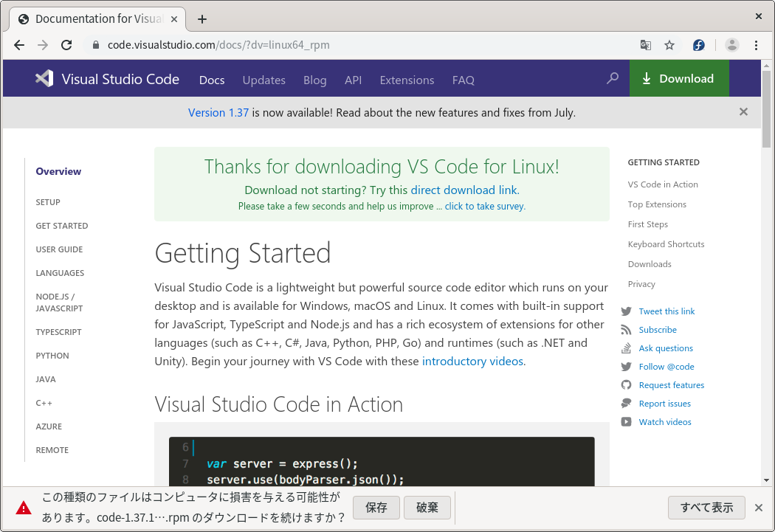
Task: Expand TYPESCRIPT section in sidebar
Action: tap(58, 332)
